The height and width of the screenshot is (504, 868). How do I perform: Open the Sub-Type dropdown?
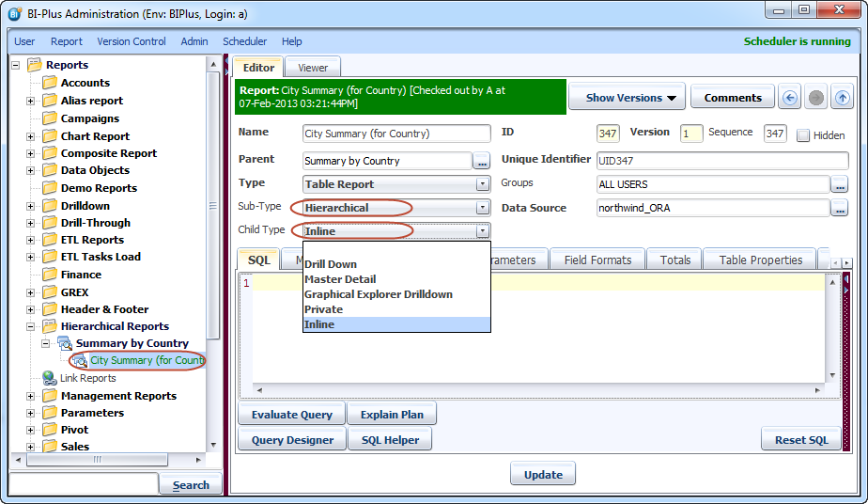click(483, 208)
